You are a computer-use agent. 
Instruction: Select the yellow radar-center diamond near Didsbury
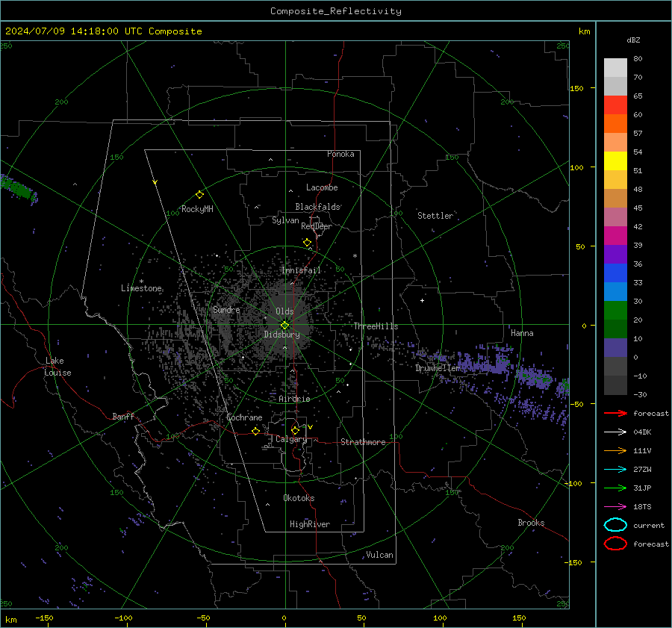pos(284,325)
